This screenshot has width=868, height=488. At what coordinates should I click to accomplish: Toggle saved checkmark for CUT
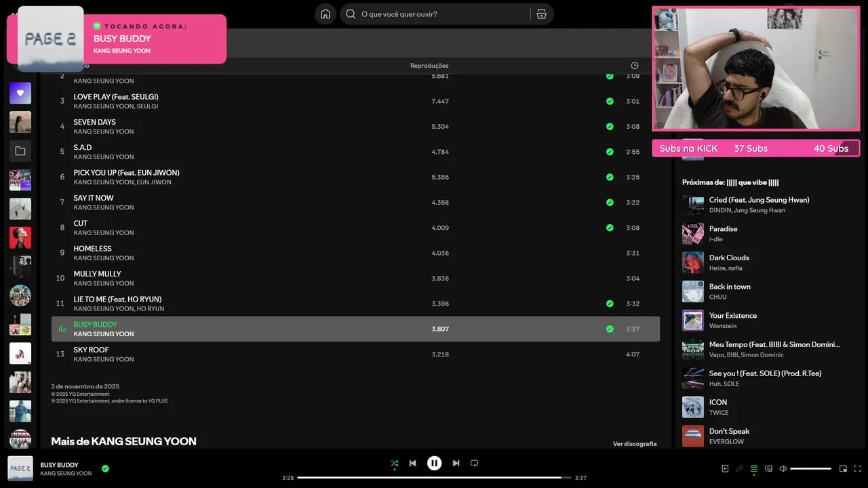click(x=610, y=228)
